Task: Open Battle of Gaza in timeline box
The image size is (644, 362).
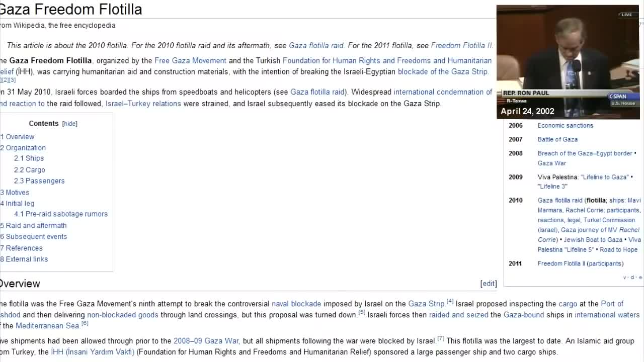Action: coord(557,139)
